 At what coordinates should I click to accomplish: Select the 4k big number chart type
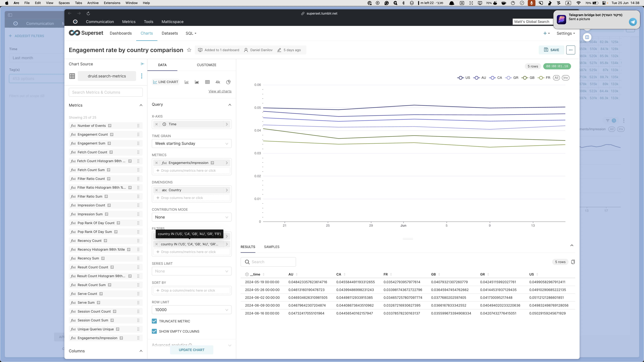tap(218, 82)
